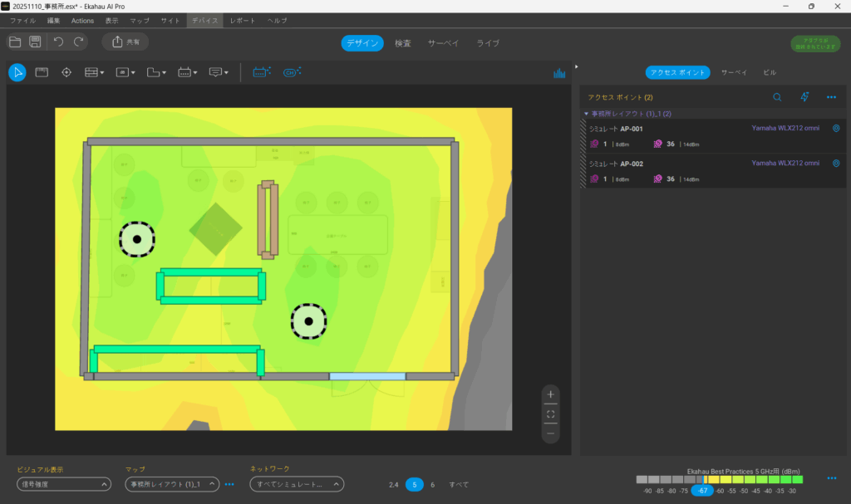The width and height of the screenshot is (851, 504).
Task: Select the arrow pointer edit tool
Action: click(17, 72)
